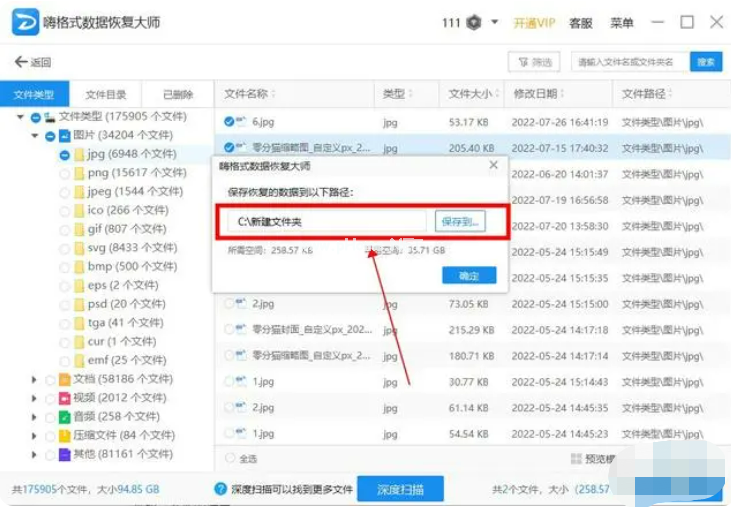731x507 pixels.
Task: Click the image icon of 61.14 KB 2.jpg
Action: [x=241, y=407]
